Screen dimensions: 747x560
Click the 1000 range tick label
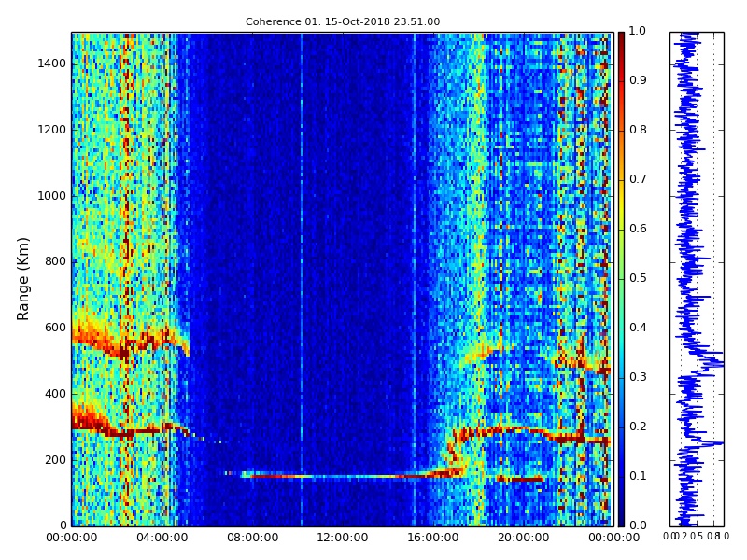coord(52,196)
